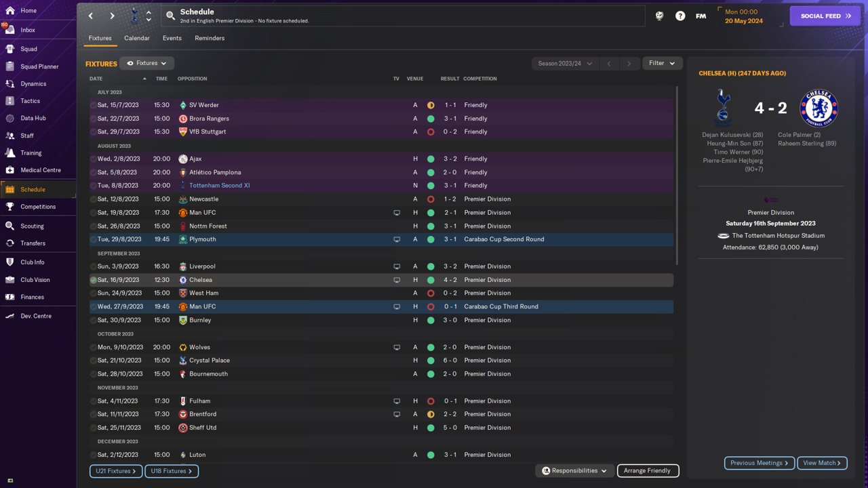Toggle the selector circle for SV Werder fixture
868x488 pixels.
point(94,105)
